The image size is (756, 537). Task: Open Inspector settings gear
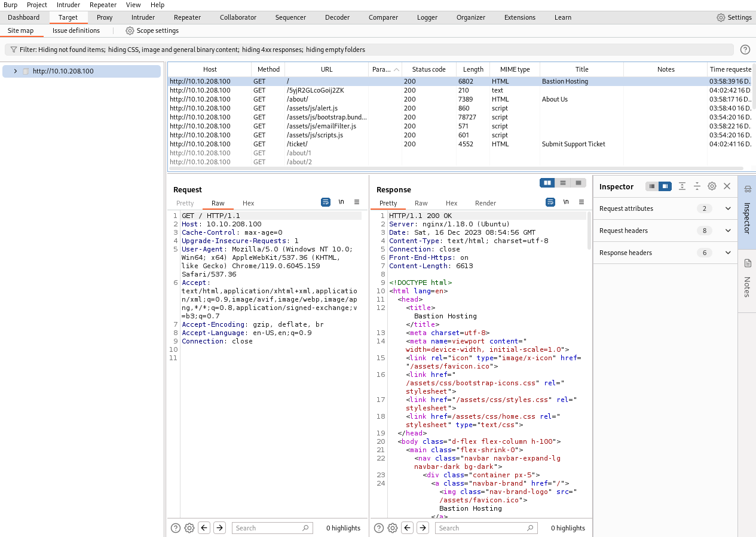[x=712, y=186]
